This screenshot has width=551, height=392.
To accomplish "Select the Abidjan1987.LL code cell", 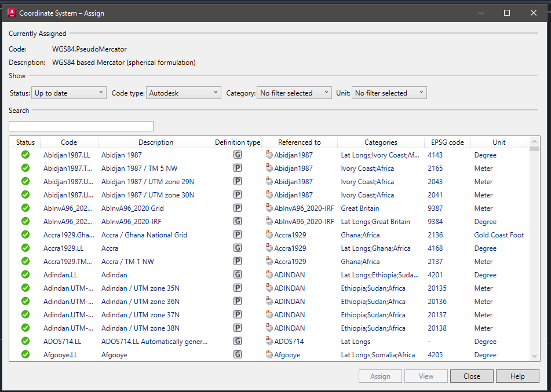I will click(x=67, y=155).
